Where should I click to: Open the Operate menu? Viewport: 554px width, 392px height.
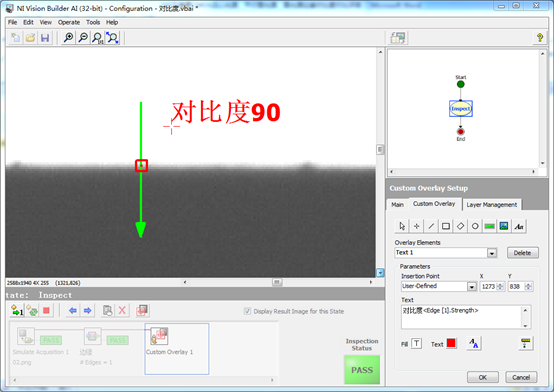pos(69,22)
